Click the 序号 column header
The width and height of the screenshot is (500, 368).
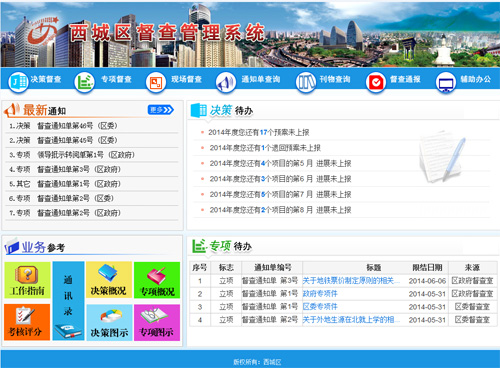(200, 267)
